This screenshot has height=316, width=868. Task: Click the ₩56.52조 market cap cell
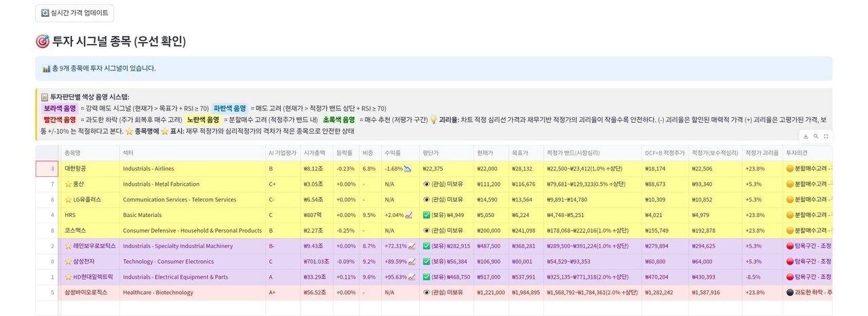316,292
